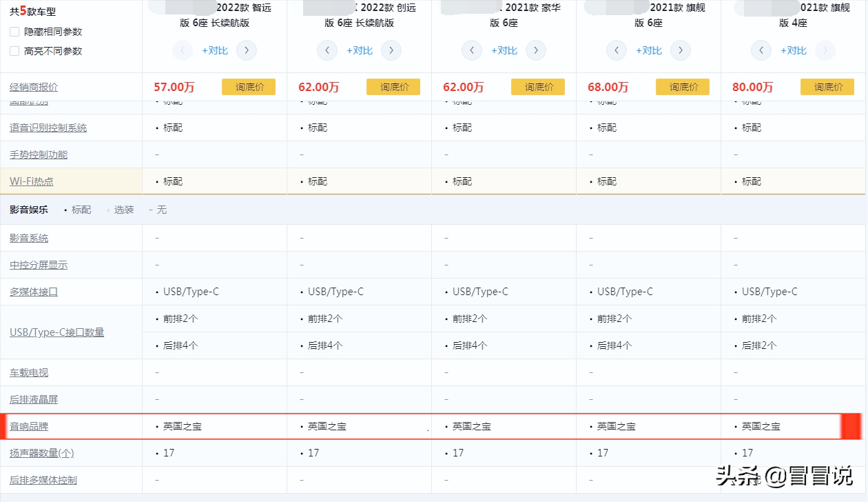Click left arrow for 旗舰版 4座 model
Image resolution: width=868 pixels, height=502 pixels.
tap(761, 50)
